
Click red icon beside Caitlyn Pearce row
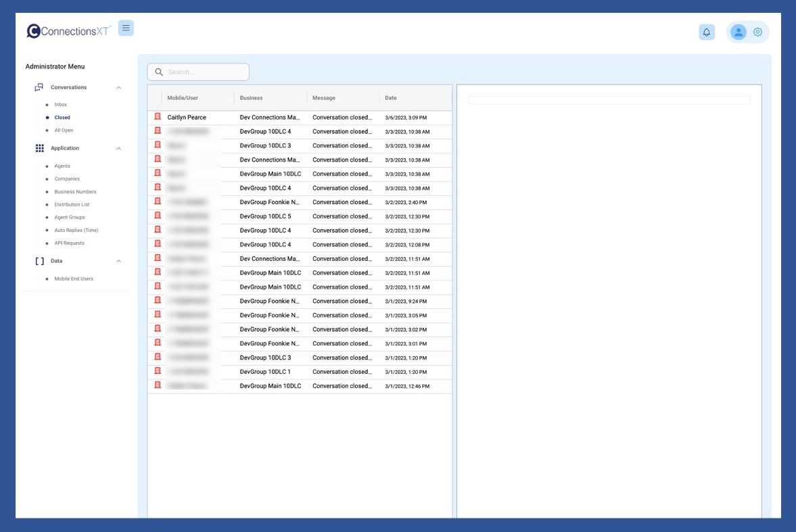pyautogui.click(x=158, y=117)
